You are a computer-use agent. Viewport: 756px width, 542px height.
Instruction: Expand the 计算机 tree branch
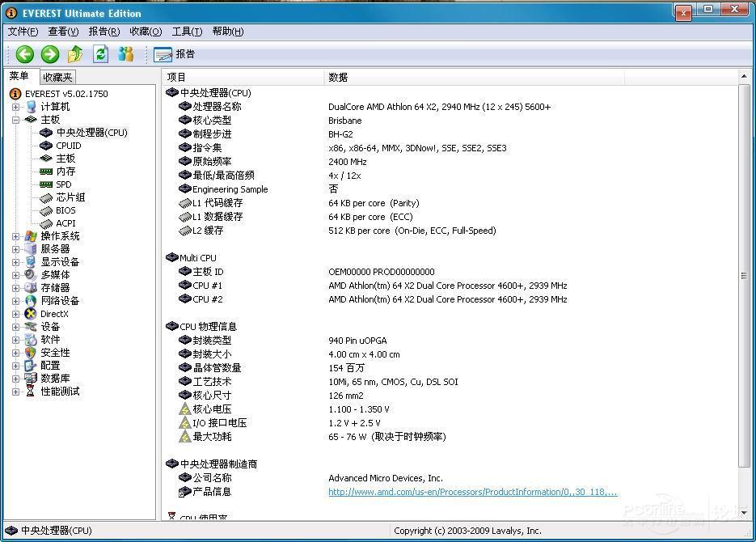pos(15,107)
